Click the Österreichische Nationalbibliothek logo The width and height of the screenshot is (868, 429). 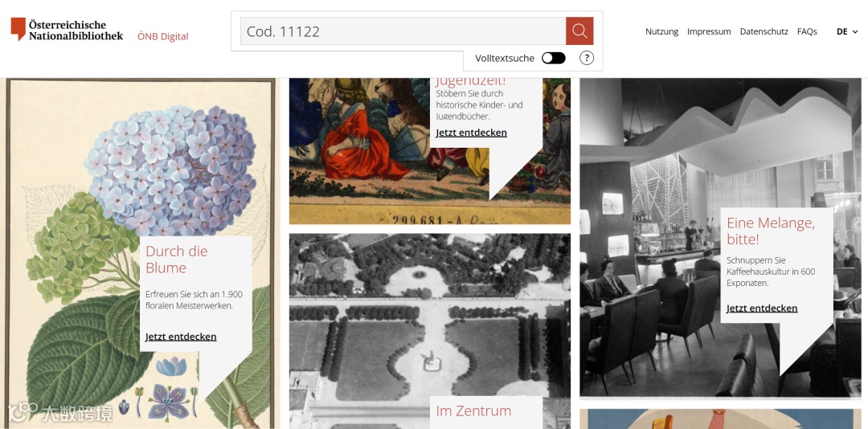tap(67, 30)
